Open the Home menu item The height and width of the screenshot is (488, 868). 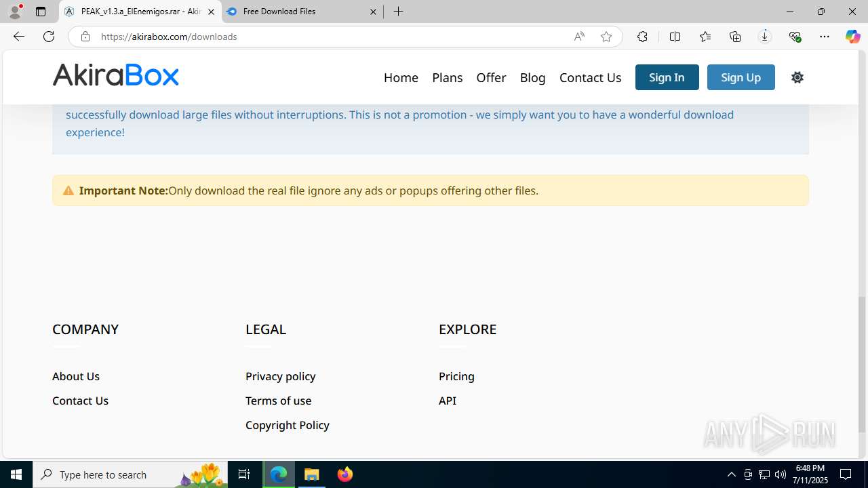point(401,77)
